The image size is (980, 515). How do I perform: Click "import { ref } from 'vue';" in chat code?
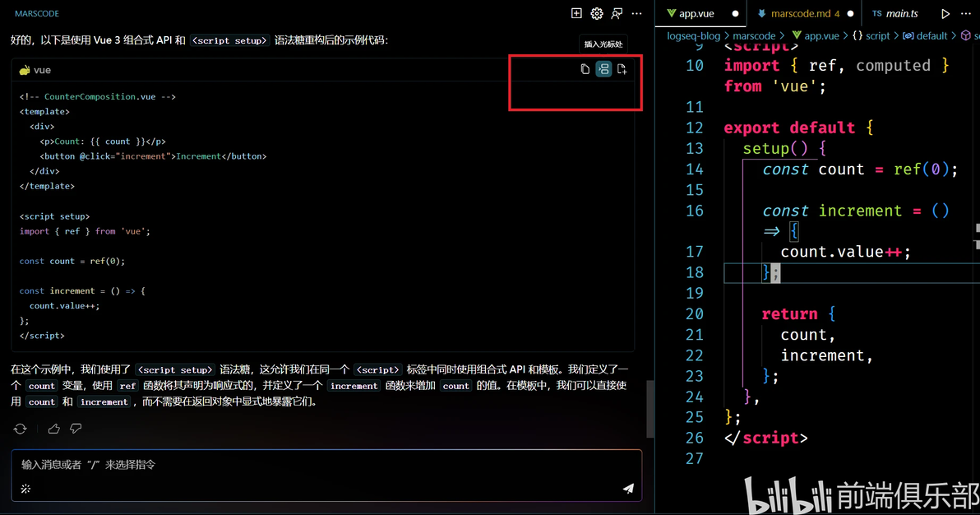tap(85, 231)
